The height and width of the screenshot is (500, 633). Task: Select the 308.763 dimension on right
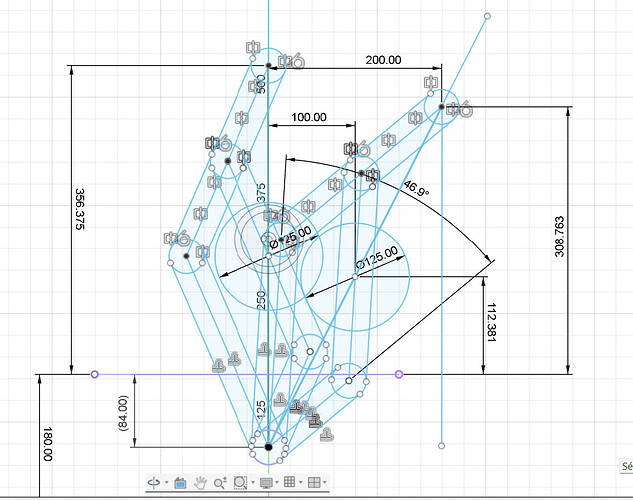(x=560, y=236)
